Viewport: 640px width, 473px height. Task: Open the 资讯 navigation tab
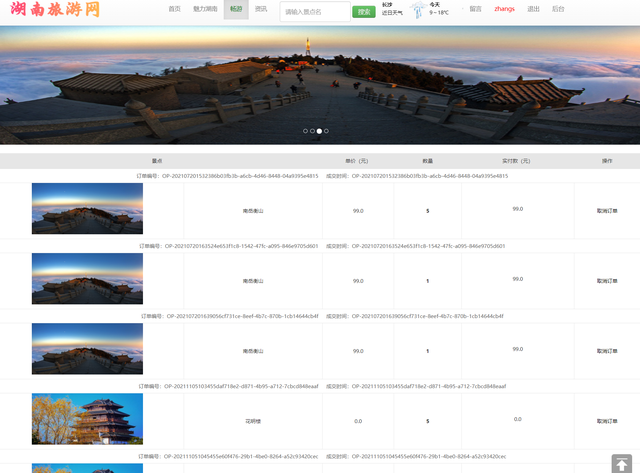coord(261,9)
